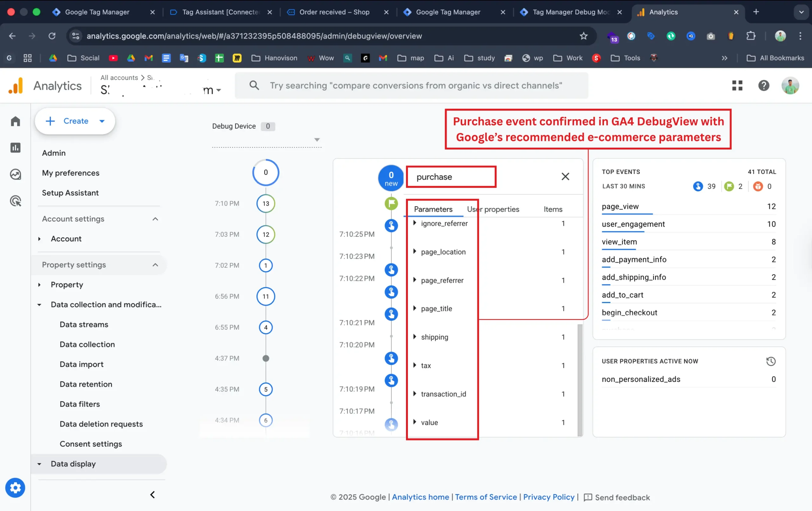812x511 pixels.
Task: Switch to the User properties tab
Action: pos(493,209)
